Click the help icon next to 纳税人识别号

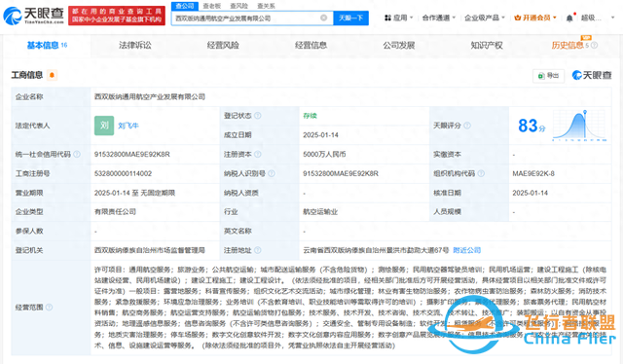pos(272,173)
